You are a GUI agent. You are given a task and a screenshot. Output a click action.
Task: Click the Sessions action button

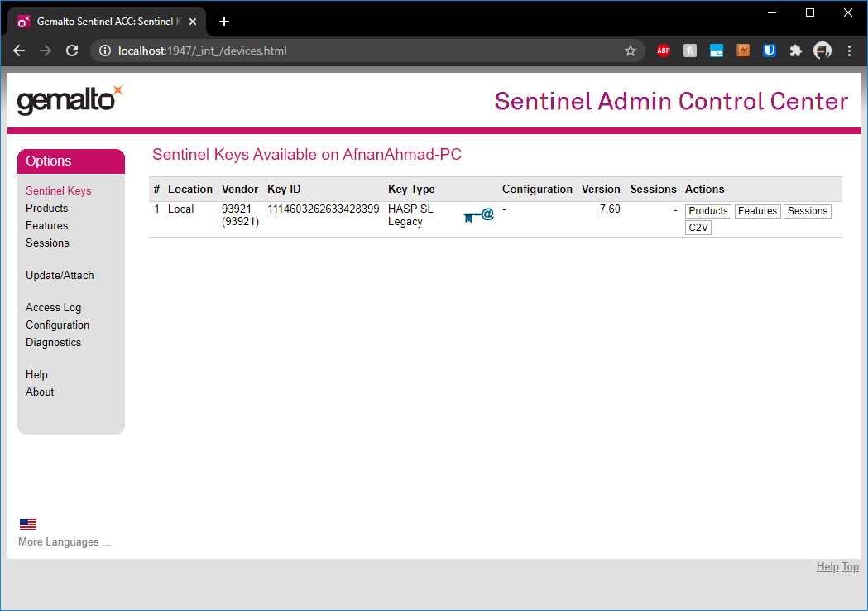click(x=807, y=211)
